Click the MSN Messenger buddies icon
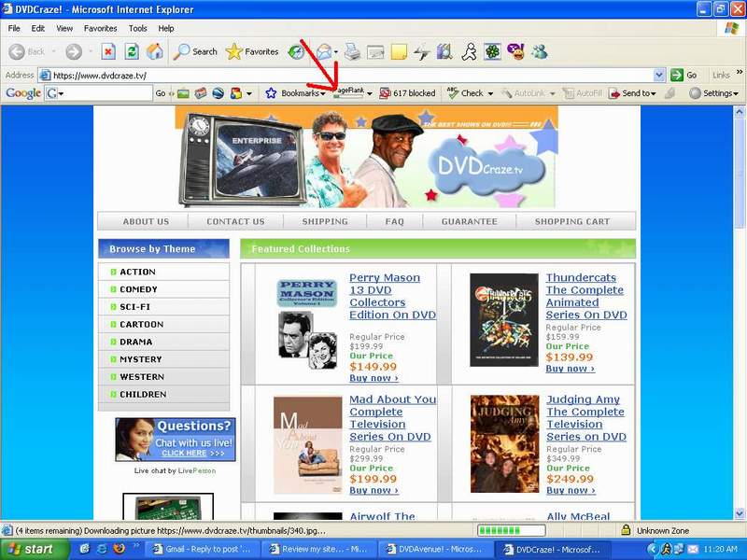Screen dimensions: 747x560 [540, 51]
